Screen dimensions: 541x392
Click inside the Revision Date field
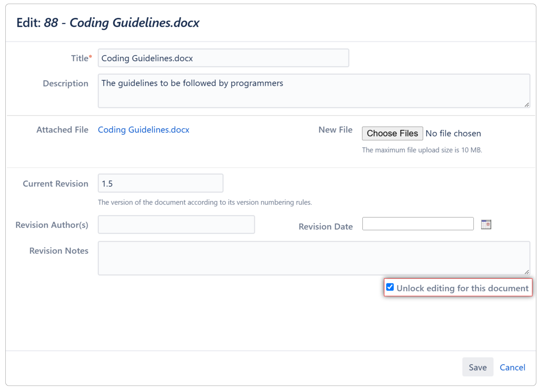[418, 224]
